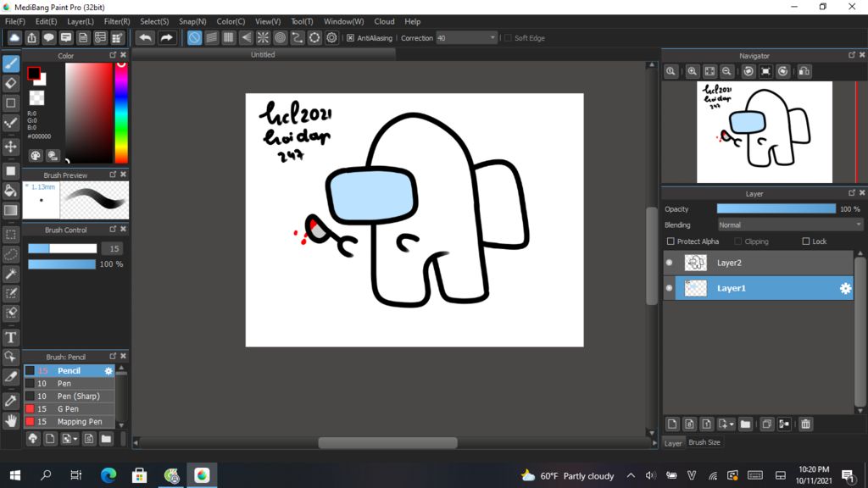Click the Redo arrow
This screenshot has width=868, height=488.
click(166, 37)
